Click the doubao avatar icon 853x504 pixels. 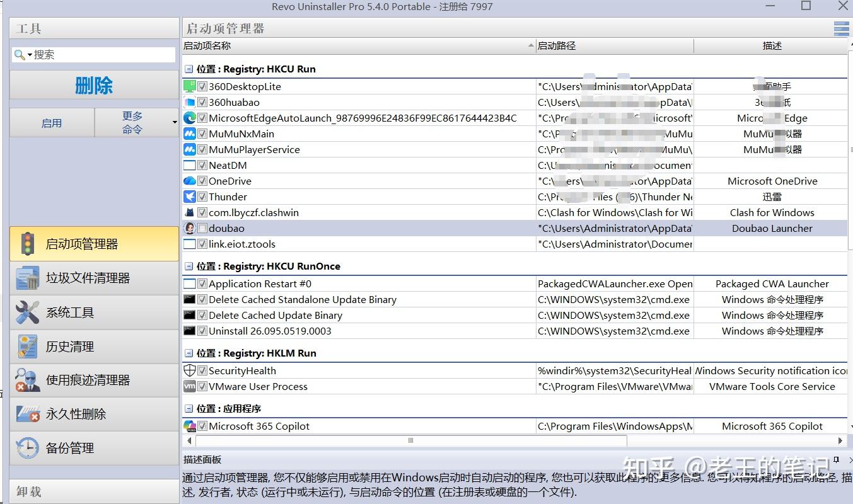click(x=189, y=228)
